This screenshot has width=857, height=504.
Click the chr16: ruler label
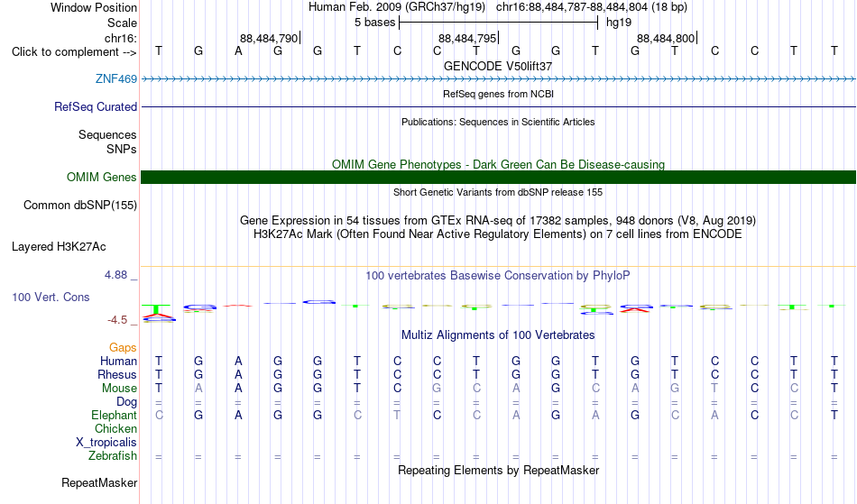pos(121,38)
